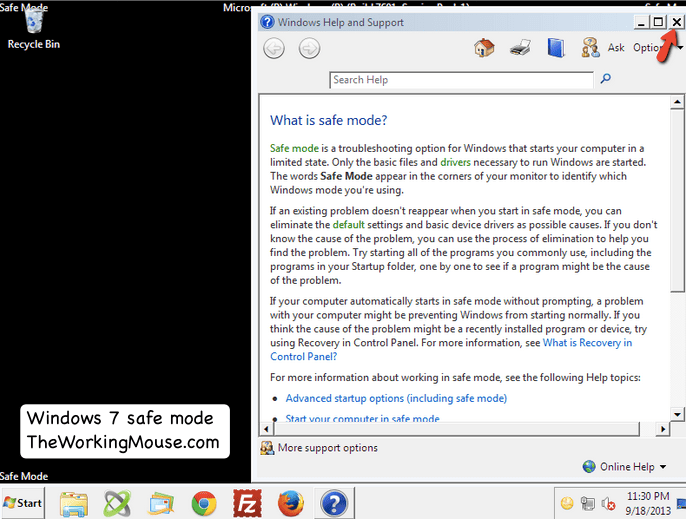Screen dimensions: 690x519
Task: Click the horizontal scrollbar left arrow
Action: [266, 429]
